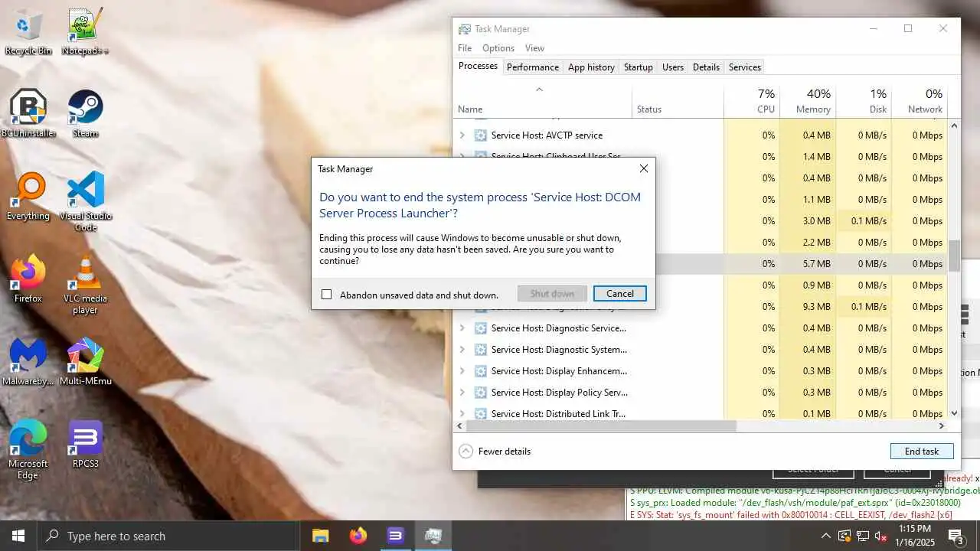Click the vertical scrollbar thumb in process list
Screen dimensions: 980x551
pyautogui.click(x=954, y=256)
